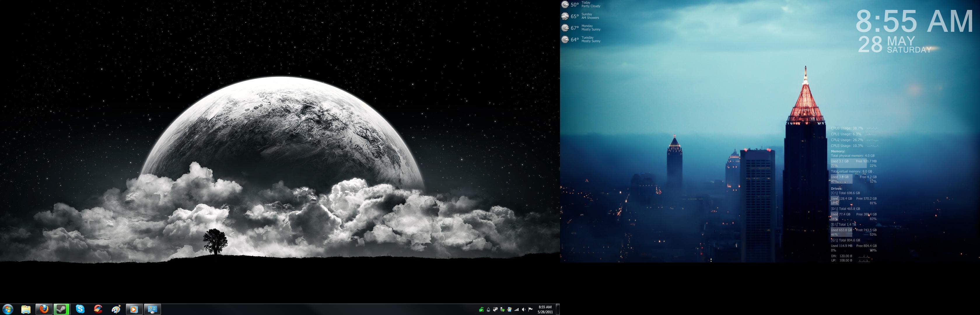Click the Monday "Mostly Sunny" forecast text
The image size is (980, 315).
[x=591, y=29]
